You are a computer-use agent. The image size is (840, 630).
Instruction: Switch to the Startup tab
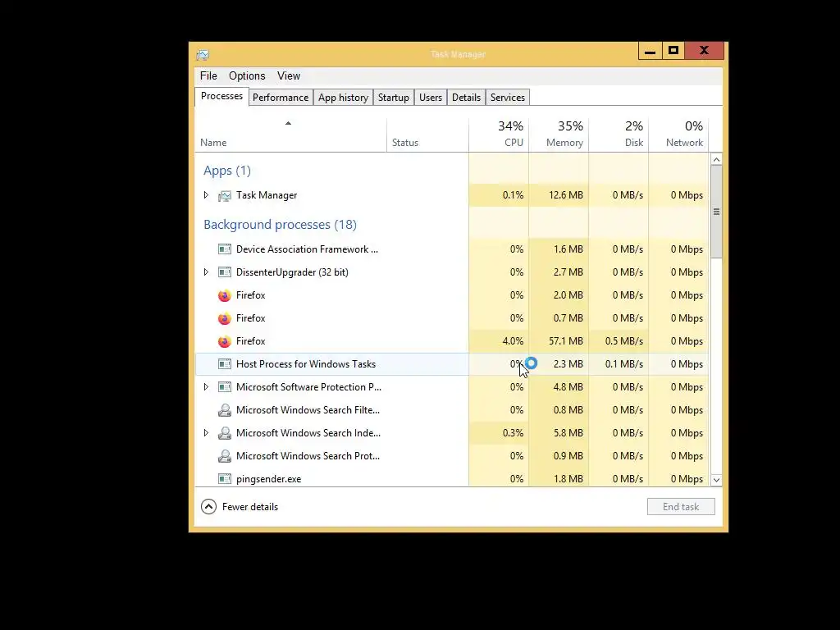(x=393, y=98)
